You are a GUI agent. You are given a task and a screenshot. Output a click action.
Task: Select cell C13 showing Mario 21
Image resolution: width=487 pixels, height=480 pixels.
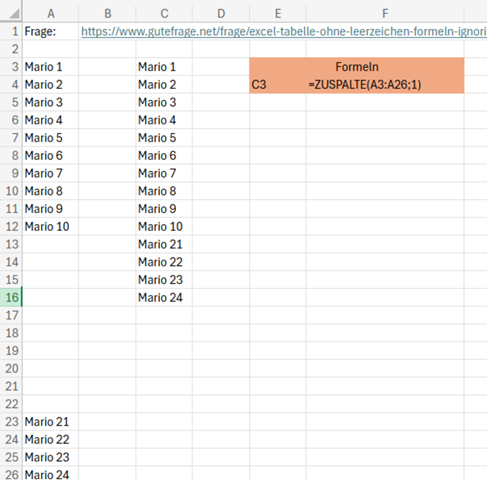tap(164, 244)
